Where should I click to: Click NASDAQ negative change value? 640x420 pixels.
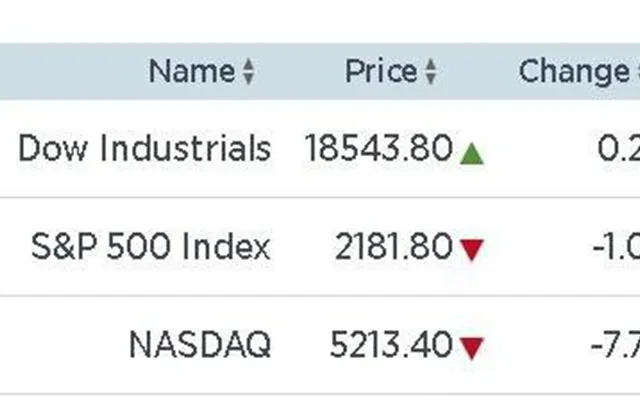tap(615, 345)
